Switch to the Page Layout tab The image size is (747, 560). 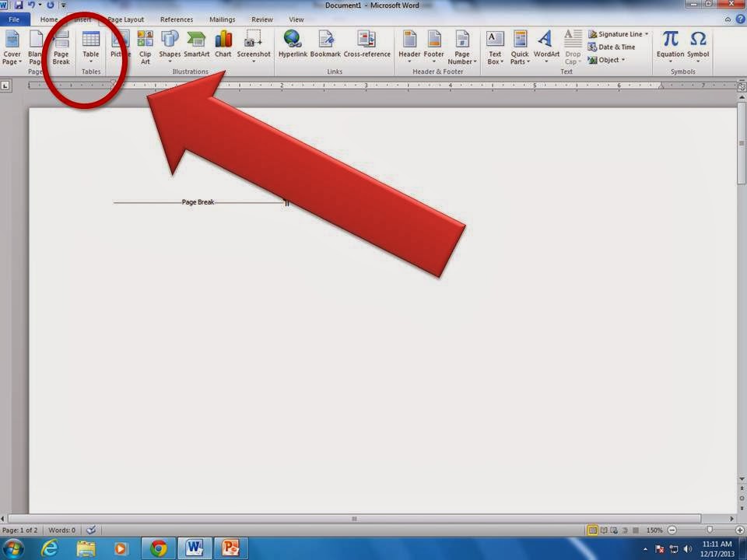(125, 19)
